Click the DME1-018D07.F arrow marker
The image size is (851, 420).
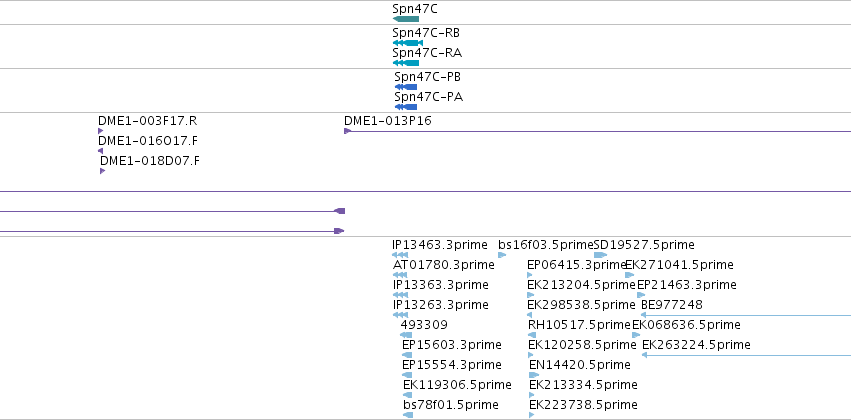pos(103,171)
